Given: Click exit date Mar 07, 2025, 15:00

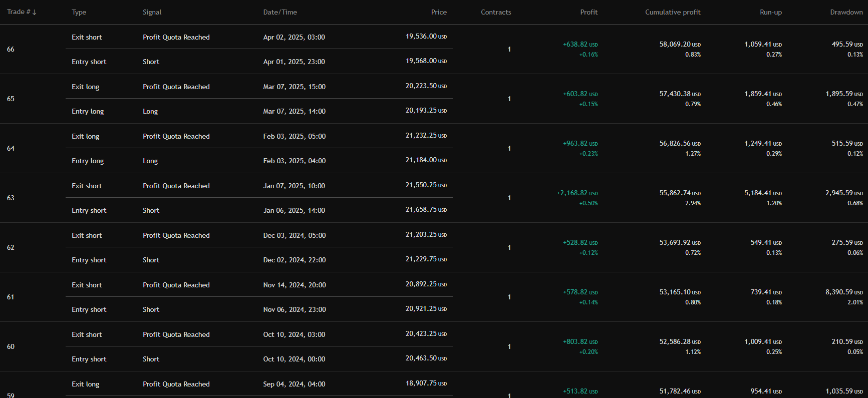Looking at the screenshot, I should pos(295,87).
